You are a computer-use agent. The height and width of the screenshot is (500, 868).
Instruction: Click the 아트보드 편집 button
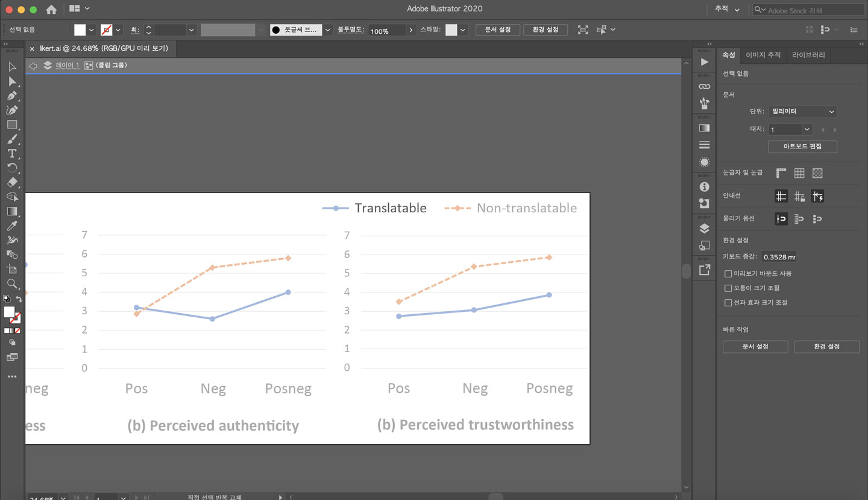click(x=802, y=147)
